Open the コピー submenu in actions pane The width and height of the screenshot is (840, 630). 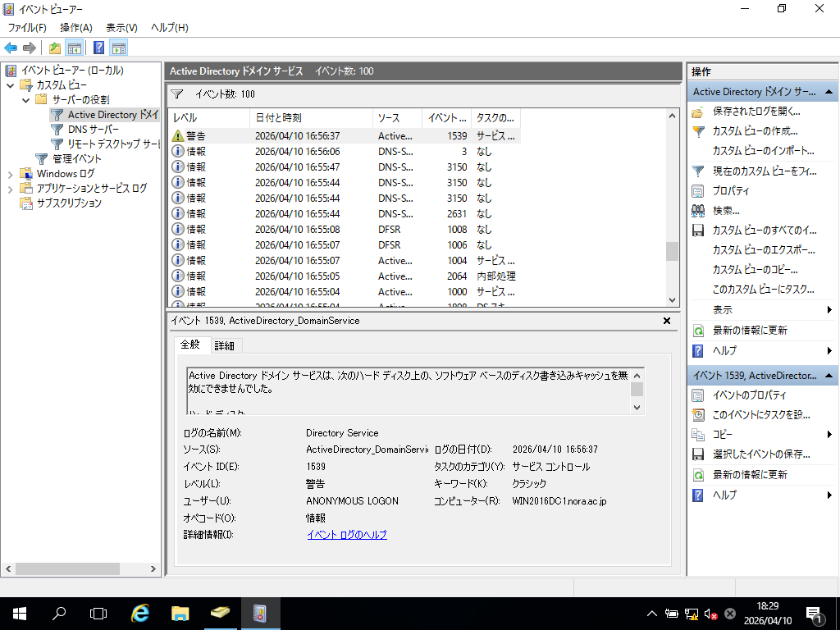[762, 435]
